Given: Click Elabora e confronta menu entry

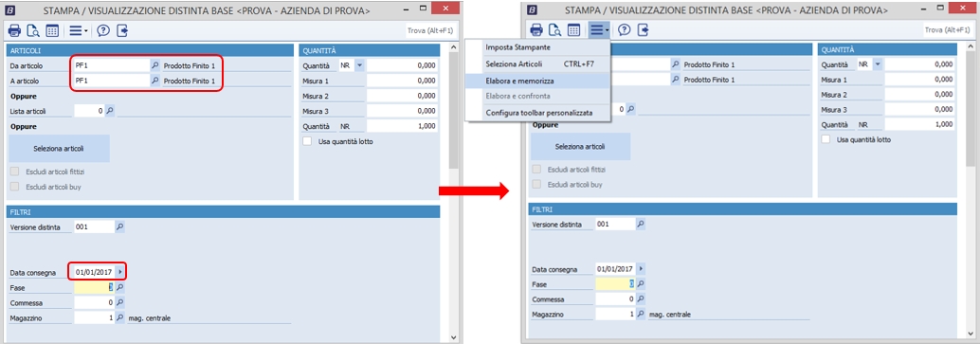Looking at the screenshot, I should (x=537, y=97).
